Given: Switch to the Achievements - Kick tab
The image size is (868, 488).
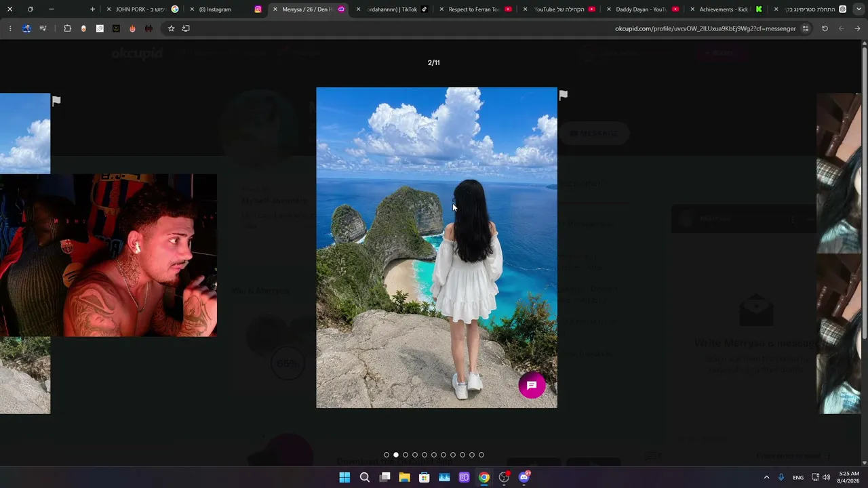Looking at the screenshot, I should [726, 9].
